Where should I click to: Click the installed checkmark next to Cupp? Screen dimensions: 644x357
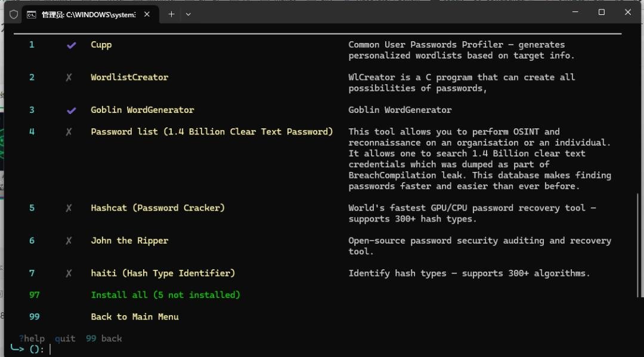71,45
